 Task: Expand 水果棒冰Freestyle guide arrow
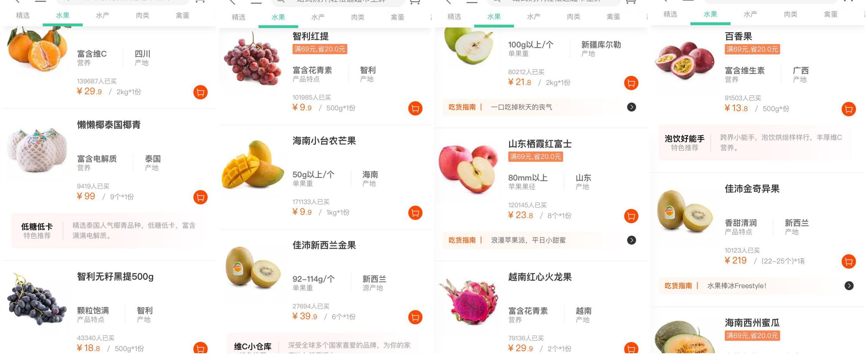click(x=849, y=286)
